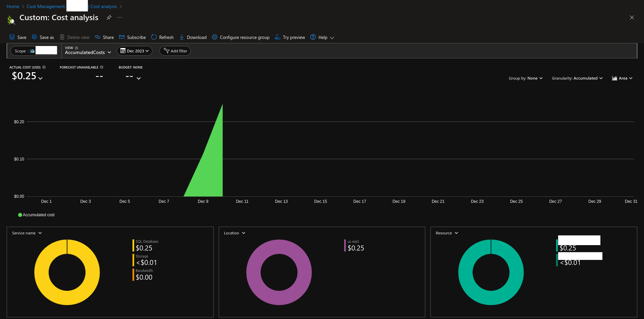Click the info icon next to Actual Cost
Image resolution: width=644 pixels, height=319 pixels.
tap(44, 67)
